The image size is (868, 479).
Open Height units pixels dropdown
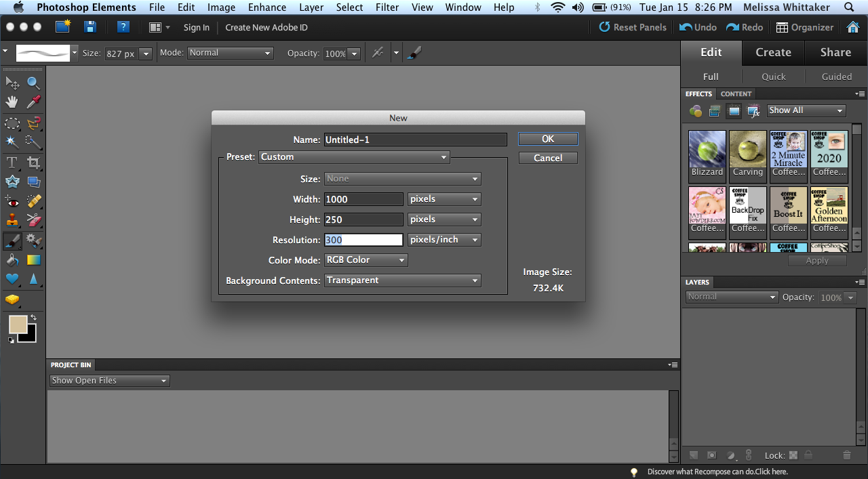tap(444, 220)
